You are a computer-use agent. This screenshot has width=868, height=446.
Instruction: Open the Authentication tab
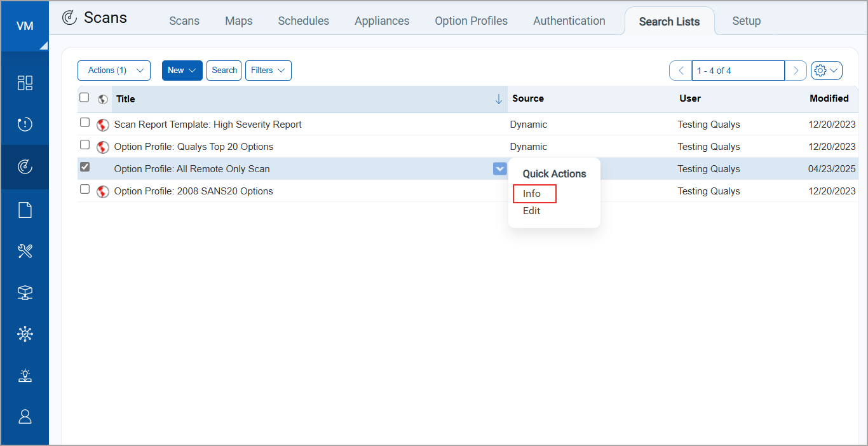coord(569,21)
